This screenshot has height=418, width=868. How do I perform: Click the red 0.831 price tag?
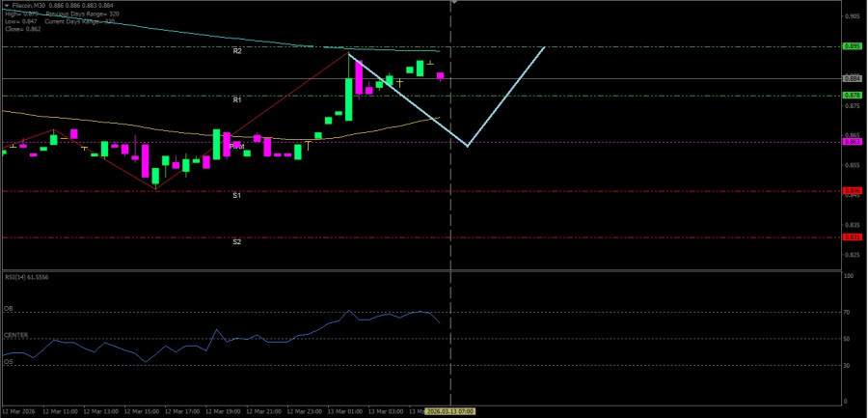click(851, 237)
